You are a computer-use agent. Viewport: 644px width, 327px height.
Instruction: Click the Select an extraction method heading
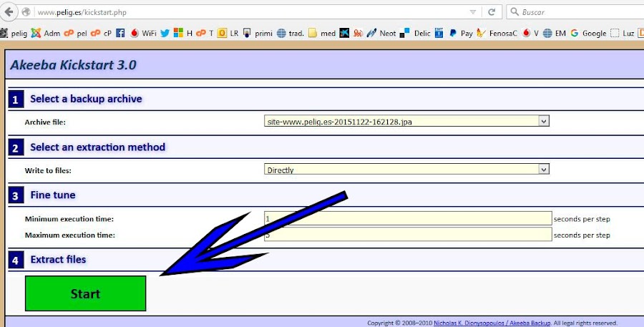click(98, 147)
